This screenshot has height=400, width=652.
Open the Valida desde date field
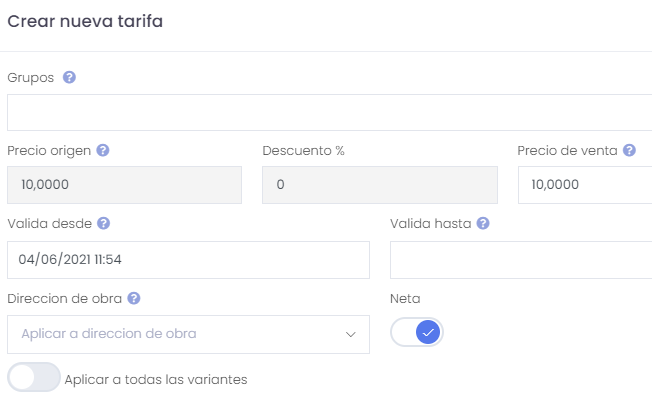[x=188, y=260]
